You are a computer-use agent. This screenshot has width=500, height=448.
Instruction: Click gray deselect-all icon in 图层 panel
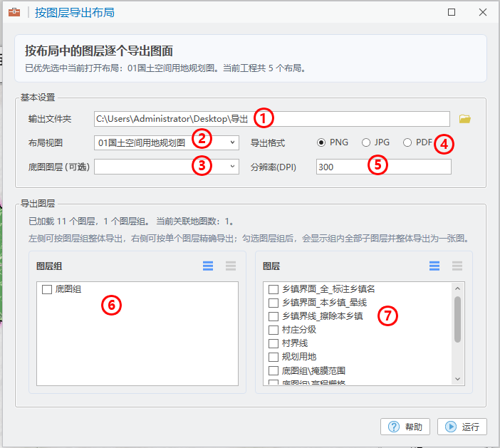point(457,266)
